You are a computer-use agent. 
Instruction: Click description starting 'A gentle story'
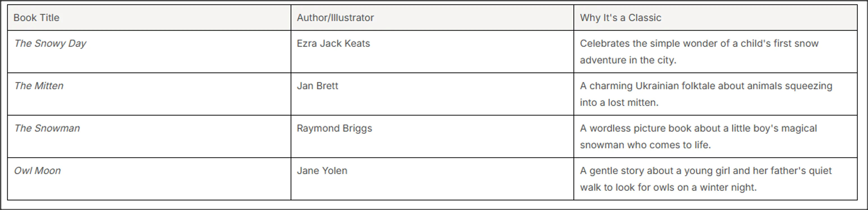(706, 171)
